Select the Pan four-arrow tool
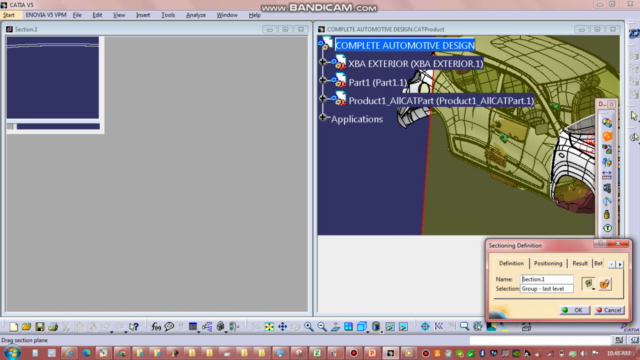This screenshot has height=360, width=640. tap(282, 327)
